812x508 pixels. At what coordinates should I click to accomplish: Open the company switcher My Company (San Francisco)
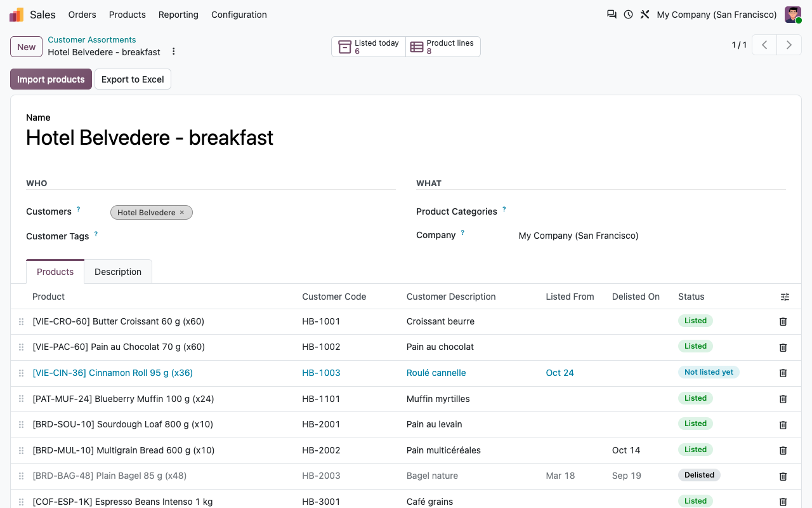(x=717, y=15)
